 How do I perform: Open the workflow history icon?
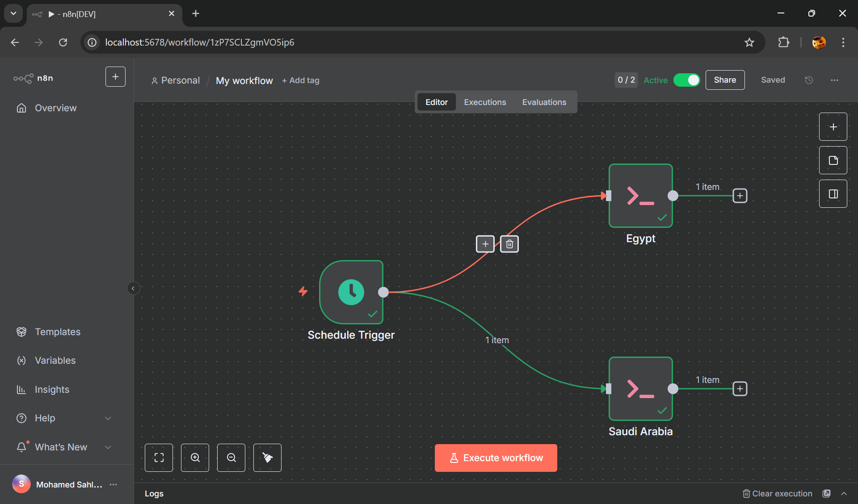point(809,80)
